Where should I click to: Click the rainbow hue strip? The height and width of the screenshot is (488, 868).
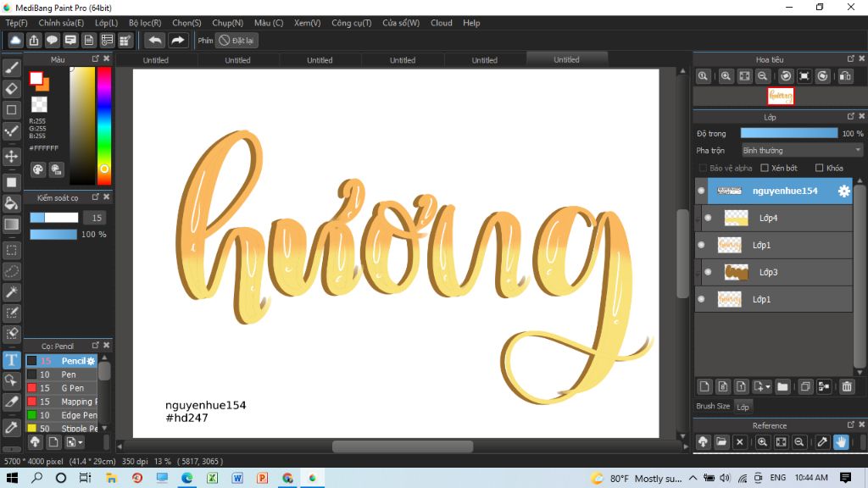tap(103, 125)
